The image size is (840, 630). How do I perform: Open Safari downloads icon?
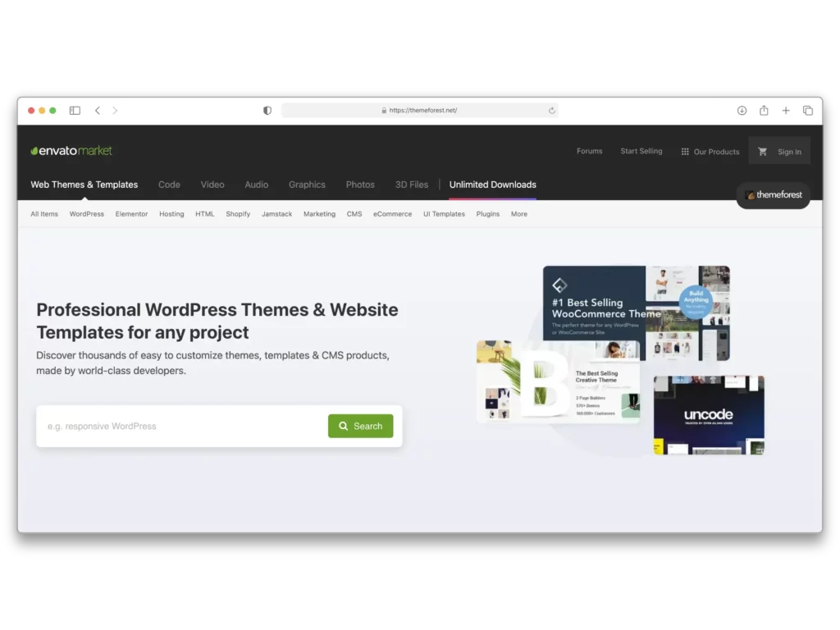point(742,111)
